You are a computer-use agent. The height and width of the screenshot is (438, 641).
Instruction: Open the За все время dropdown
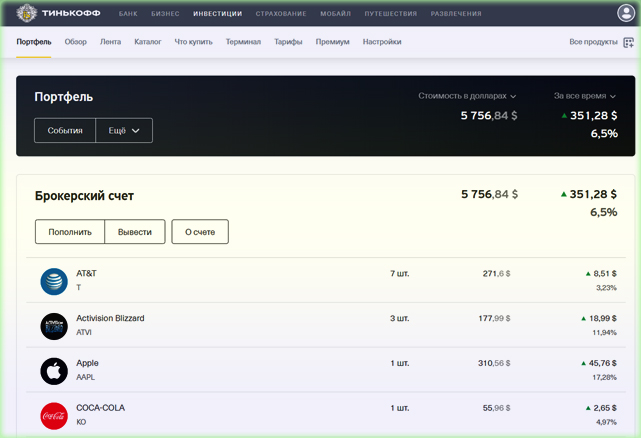point(585,96)
